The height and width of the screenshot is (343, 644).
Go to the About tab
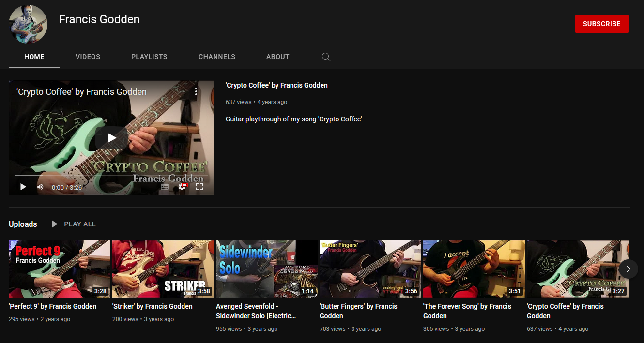(277, 57)
